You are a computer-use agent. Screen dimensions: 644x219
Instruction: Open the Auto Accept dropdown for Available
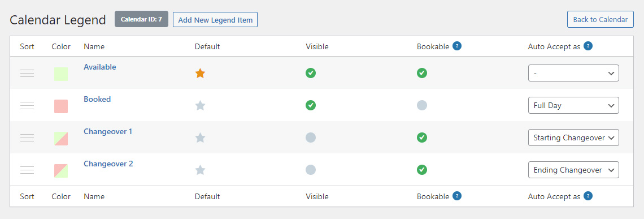(573, 73)
